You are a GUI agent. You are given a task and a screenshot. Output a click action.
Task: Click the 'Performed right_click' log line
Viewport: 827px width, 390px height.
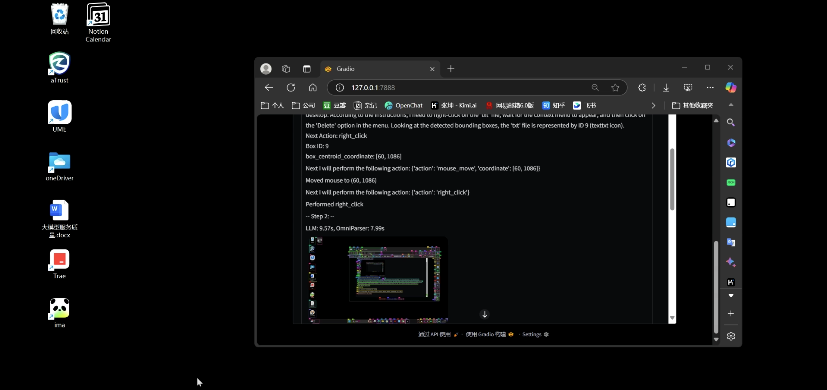tap(334, 204)
